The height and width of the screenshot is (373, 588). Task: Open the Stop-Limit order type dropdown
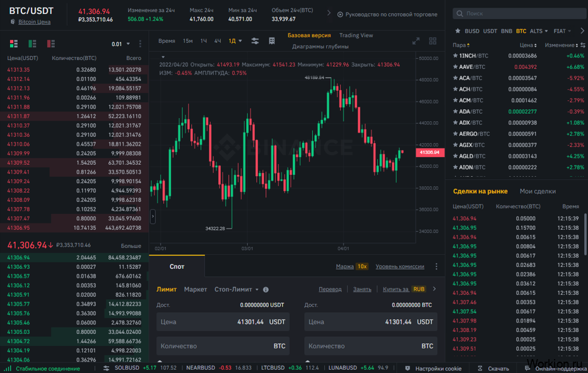(x=237, y=290)
